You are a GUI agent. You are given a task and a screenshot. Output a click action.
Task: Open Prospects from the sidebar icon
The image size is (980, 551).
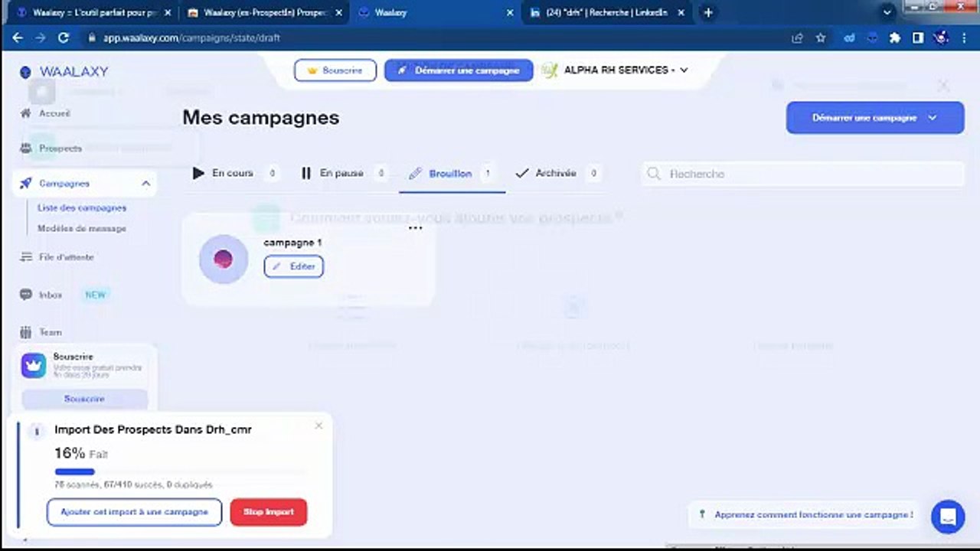coord(26,148)
